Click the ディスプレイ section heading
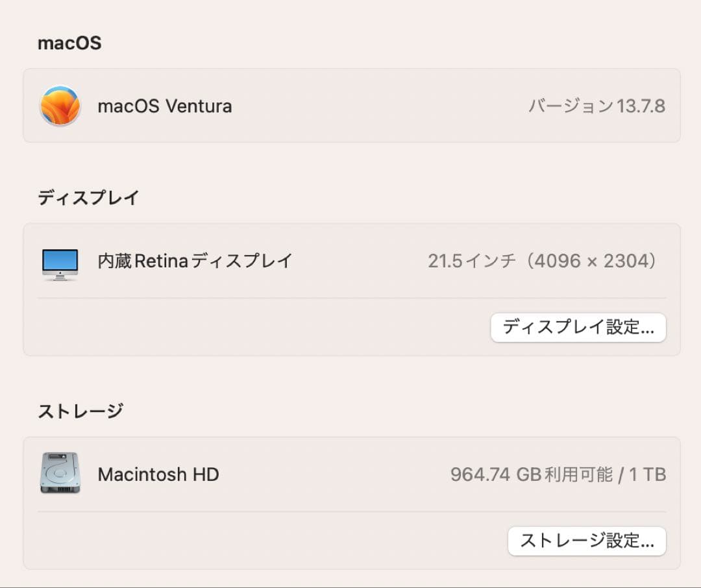Viewport: 701px width, 588px height. (88, 197)
